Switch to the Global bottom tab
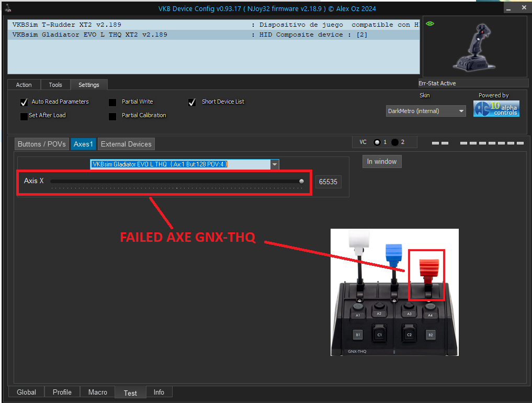 (x=26, y=392)
